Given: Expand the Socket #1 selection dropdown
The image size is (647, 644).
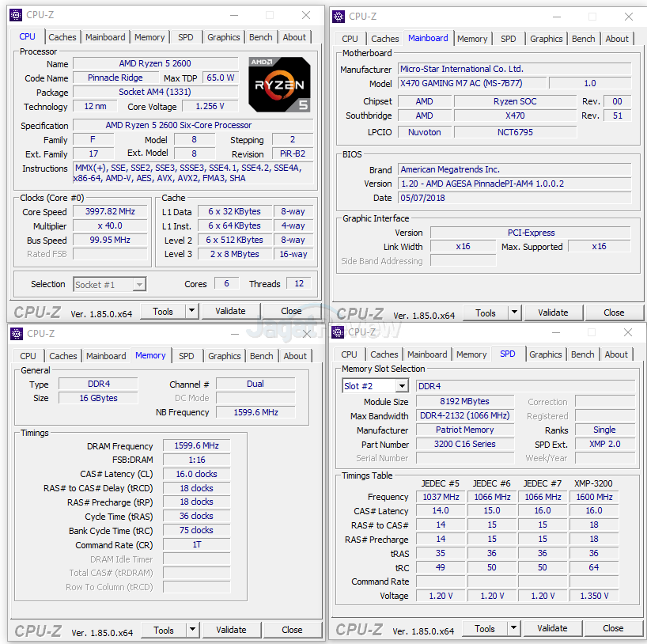Looking at the screenshot, I should click(x=139, y=285).
